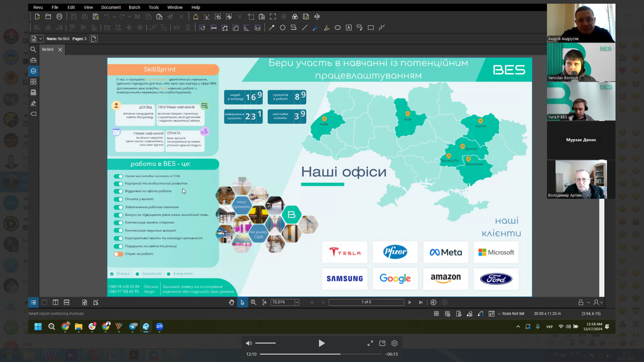Click the A|B text compare icon
The width and height of the screenshot is (644, 362).
point(317,16)
